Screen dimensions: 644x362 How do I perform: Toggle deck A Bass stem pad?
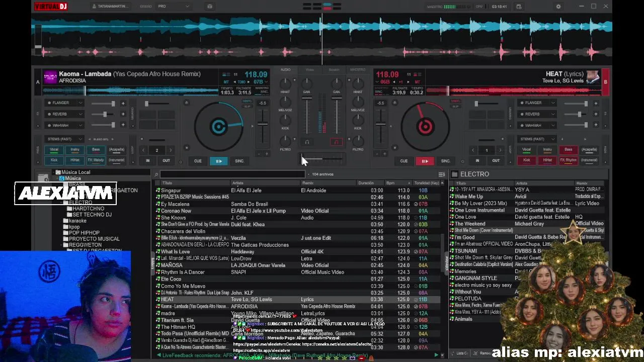coord(96,150)
